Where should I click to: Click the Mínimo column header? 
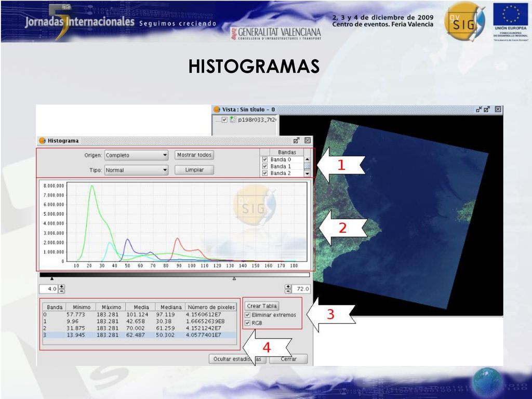(x=82, y=307)
